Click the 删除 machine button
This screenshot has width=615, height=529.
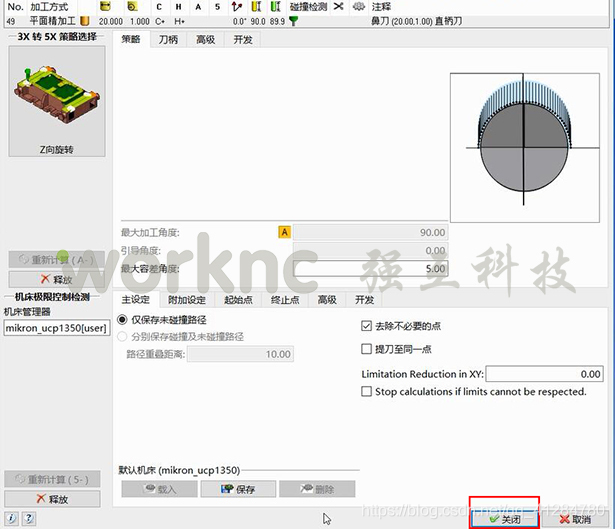317,489
